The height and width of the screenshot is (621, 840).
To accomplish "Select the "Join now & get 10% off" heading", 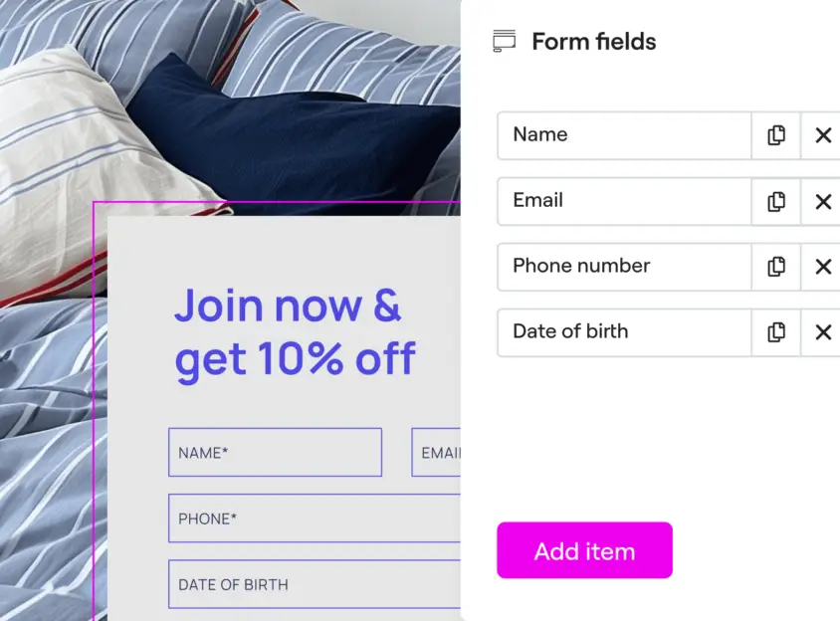I will click(295, 332).
